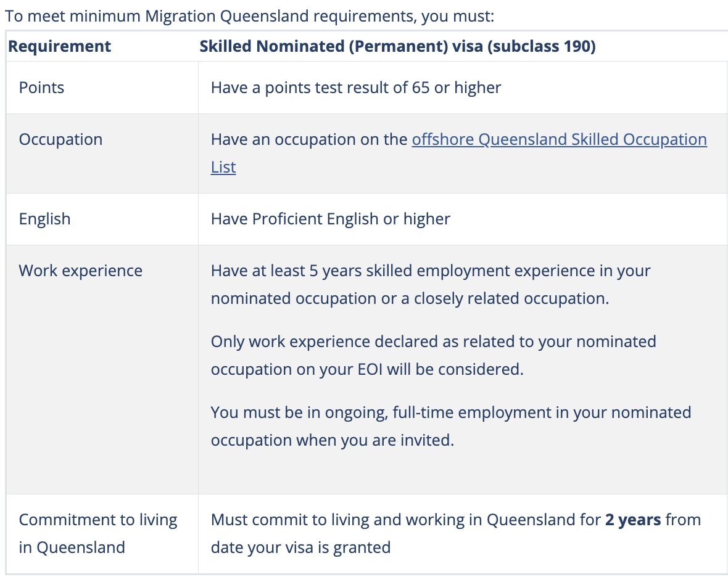Click the "Occupation" row label

[60, 139]
